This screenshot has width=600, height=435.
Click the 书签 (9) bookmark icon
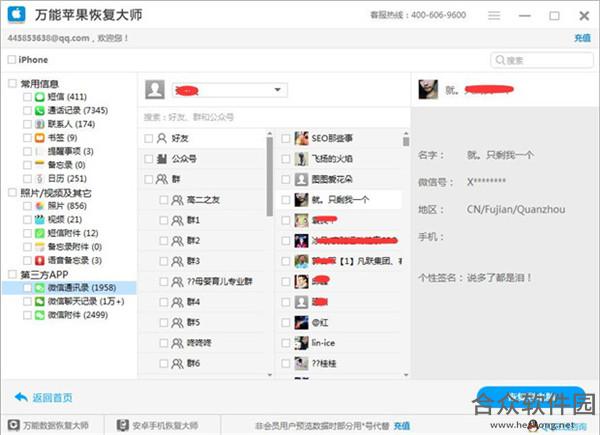pos(40,138)
